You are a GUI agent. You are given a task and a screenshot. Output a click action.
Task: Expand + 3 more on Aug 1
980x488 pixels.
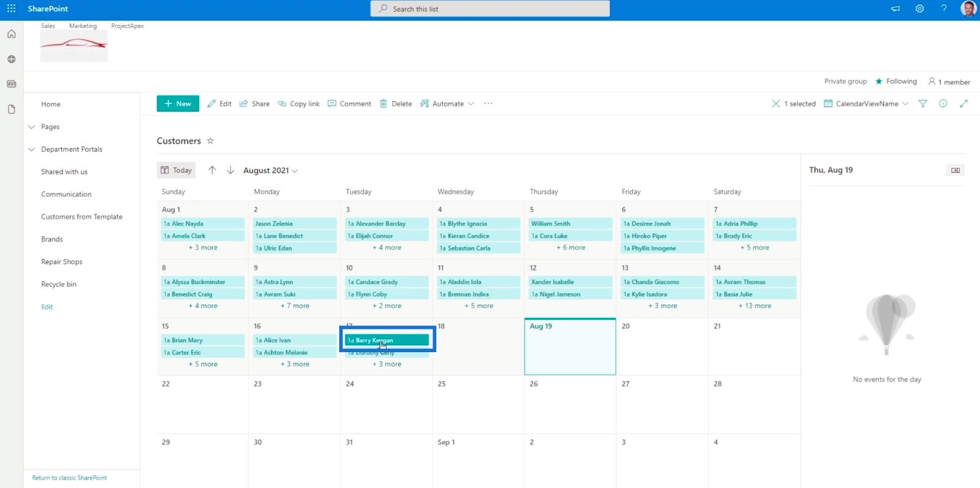(203, 247)
